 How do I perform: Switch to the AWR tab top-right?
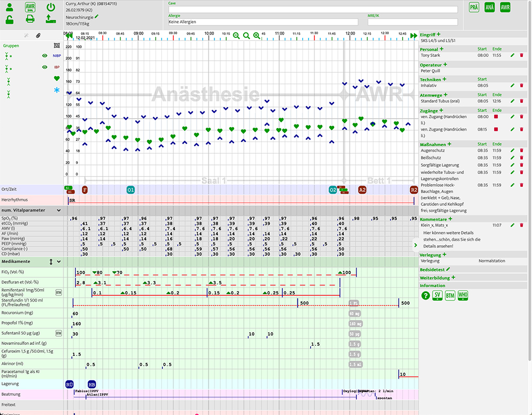pyautogui.click(x=505, y=7)
